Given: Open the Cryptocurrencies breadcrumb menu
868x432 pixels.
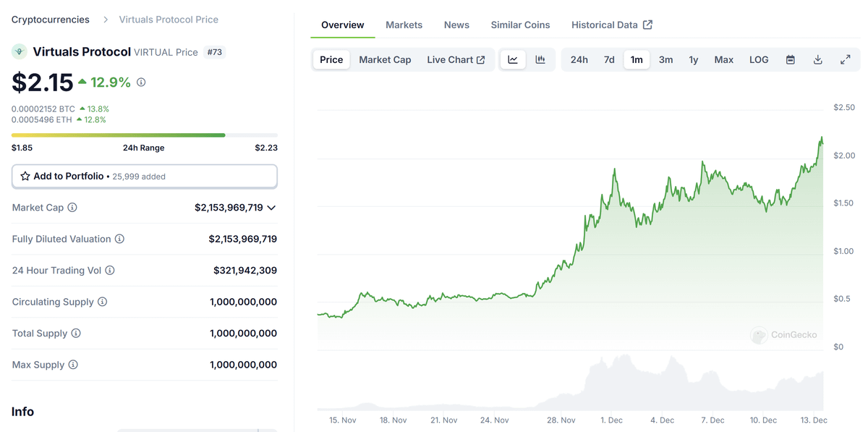Looking at the screenshot, I should 50,19.
